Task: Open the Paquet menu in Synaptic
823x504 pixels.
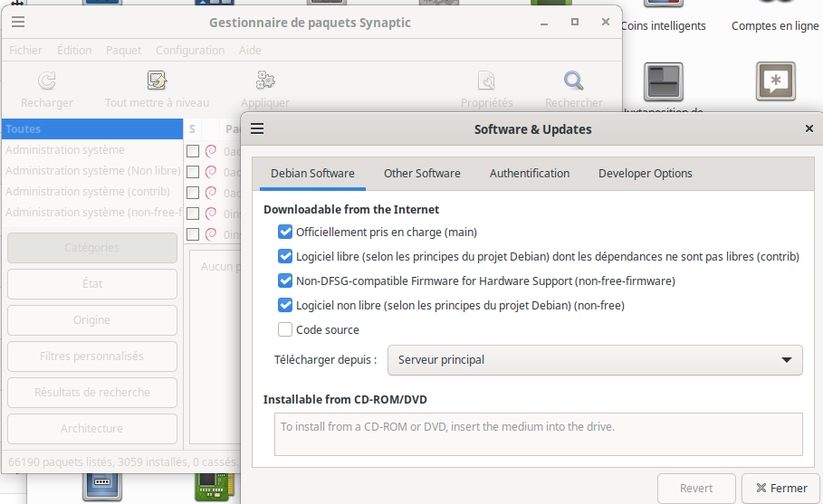Action: [123, 51]
